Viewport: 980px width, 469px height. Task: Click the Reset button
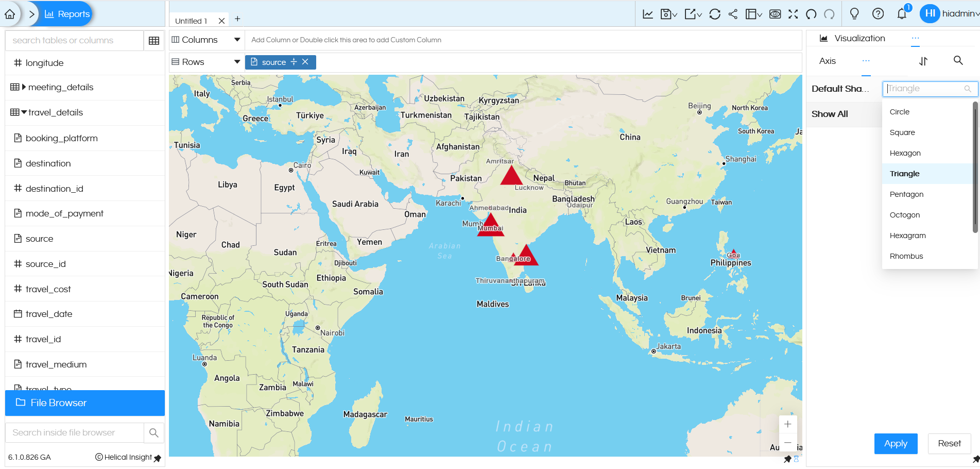(x=949, y=443)
